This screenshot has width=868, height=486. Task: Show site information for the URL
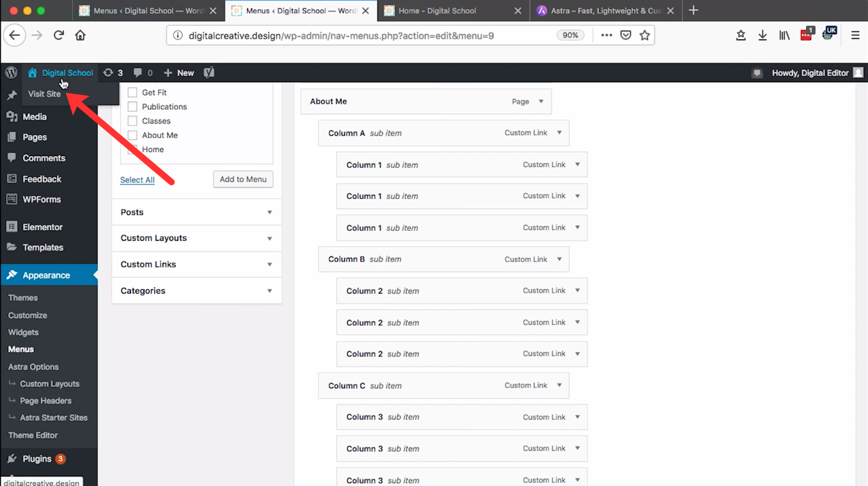click(178, 35)
